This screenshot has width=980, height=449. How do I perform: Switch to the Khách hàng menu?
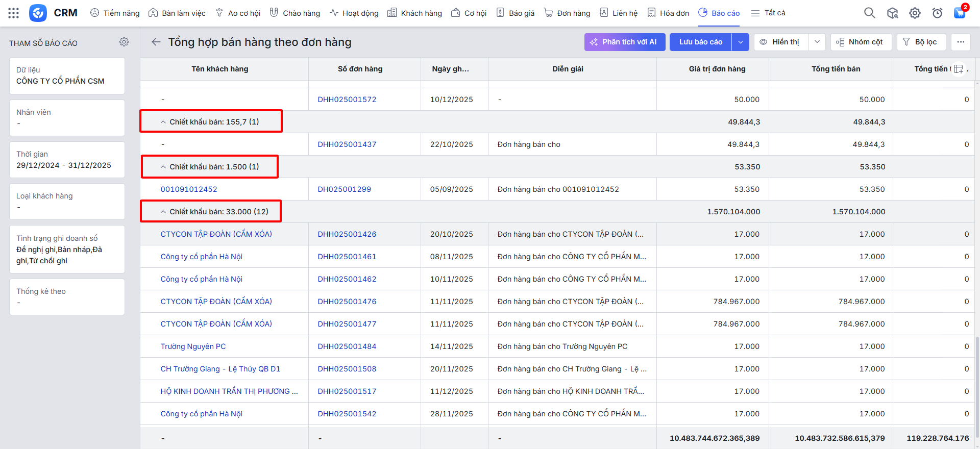414,13
